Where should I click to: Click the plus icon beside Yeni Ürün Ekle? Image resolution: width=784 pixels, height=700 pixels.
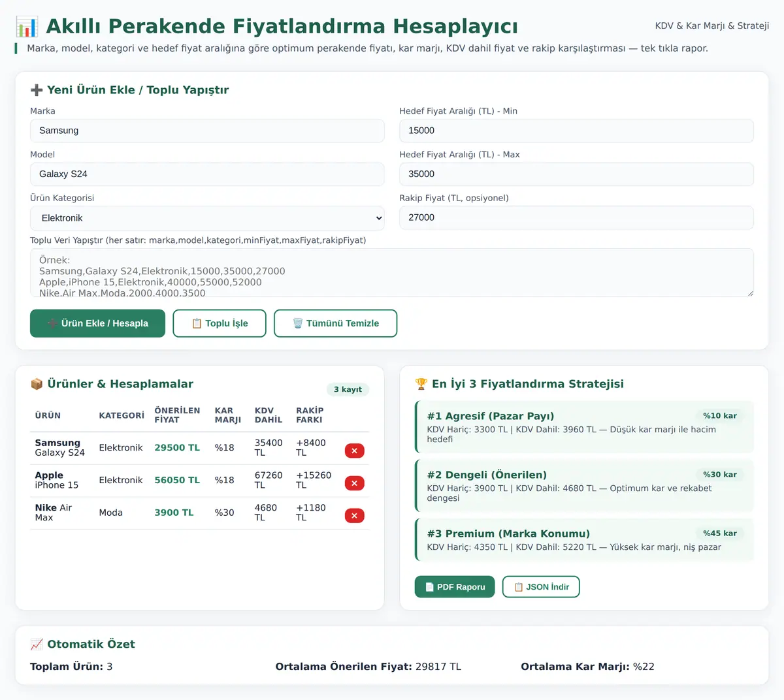point(37,90)
